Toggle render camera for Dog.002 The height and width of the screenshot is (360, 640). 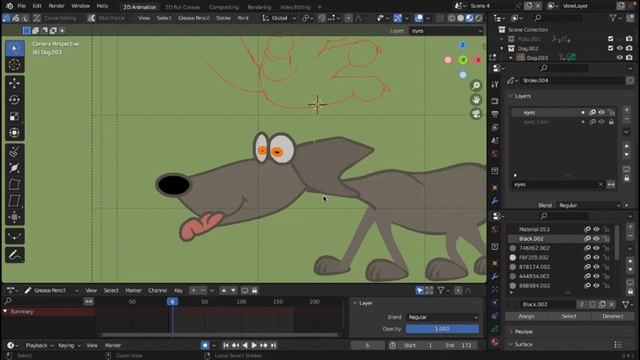[x=629, y=48]
